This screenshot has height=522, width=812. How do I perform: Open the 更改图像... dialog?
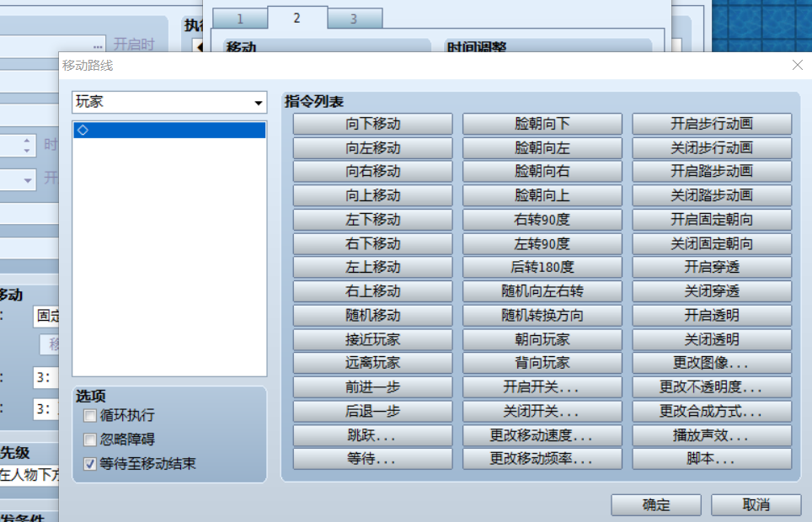tap(712, 363)
